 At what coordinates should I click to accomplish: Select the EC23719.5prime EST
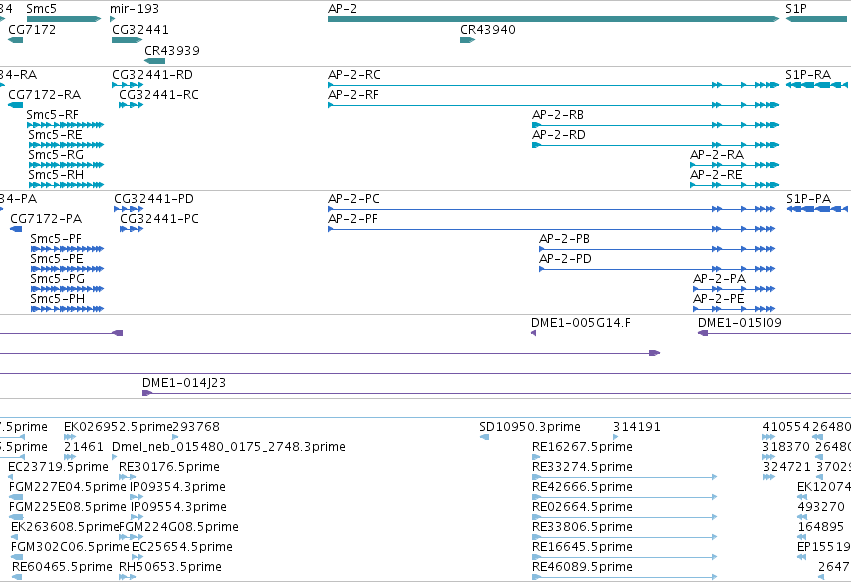click(x=11, y=477)
